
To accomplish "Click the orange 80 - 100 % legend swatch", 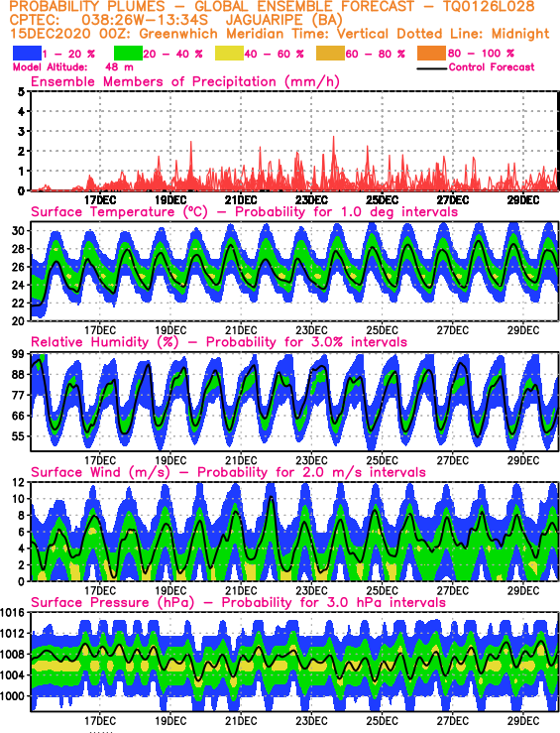I will (432, 54).
